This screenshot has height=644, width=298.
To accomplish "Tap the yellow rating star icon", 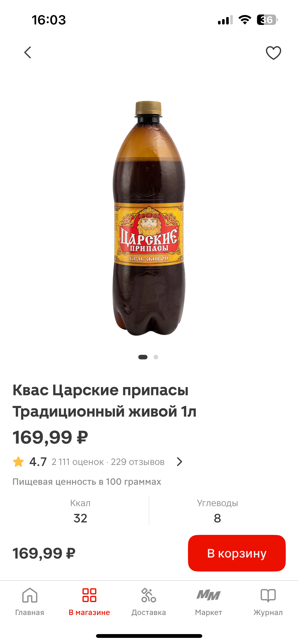I will [x=18, y=462].
